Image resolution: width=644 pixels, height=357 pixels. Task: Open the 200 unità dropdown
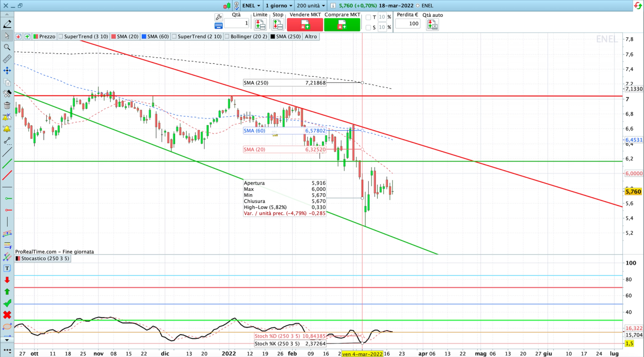[311, 6]
